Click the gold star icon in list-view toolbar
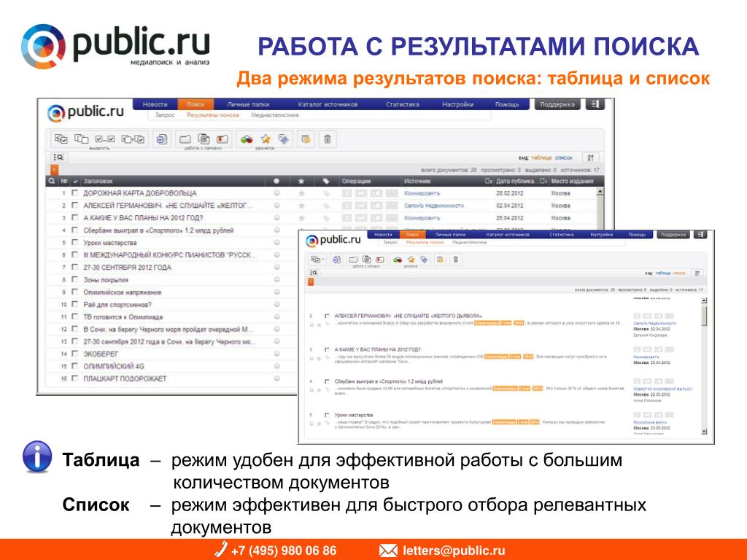Viewport: 747px width, 560px height. 411,260
